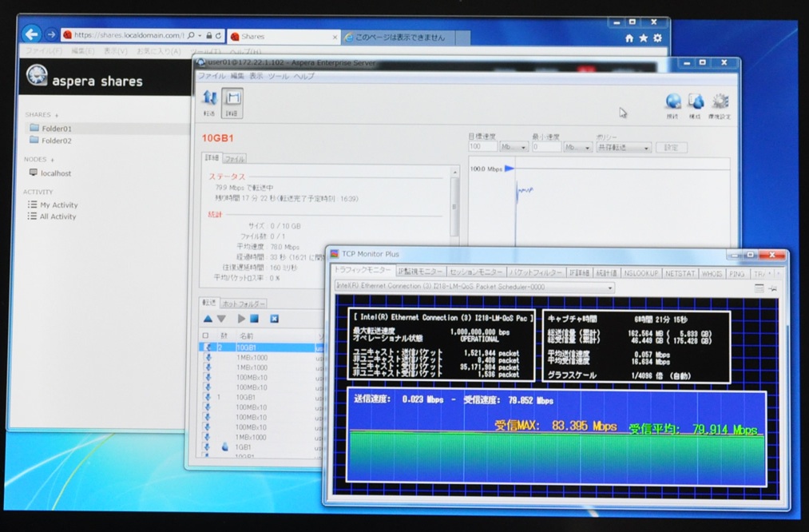Click the search icon in the address bar
Image resolution: width=809 pixels, height=532 pixels.
point(192,36)
